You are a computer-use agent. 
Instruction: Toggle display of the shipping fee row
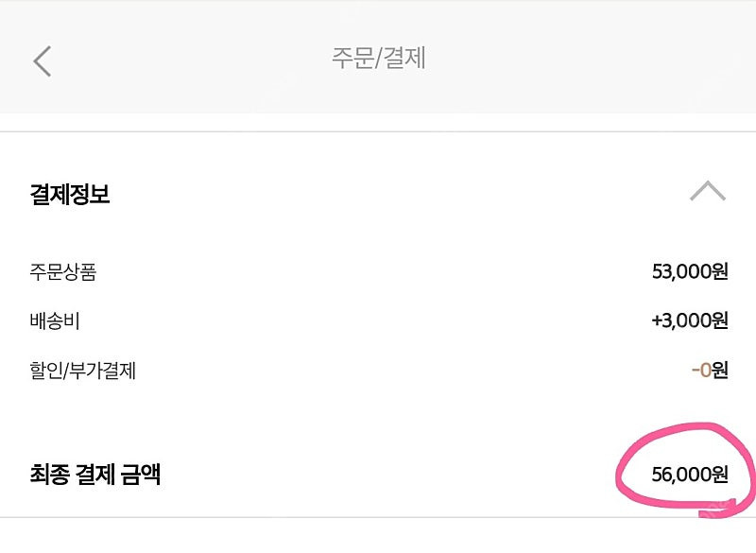click(51, 320)
